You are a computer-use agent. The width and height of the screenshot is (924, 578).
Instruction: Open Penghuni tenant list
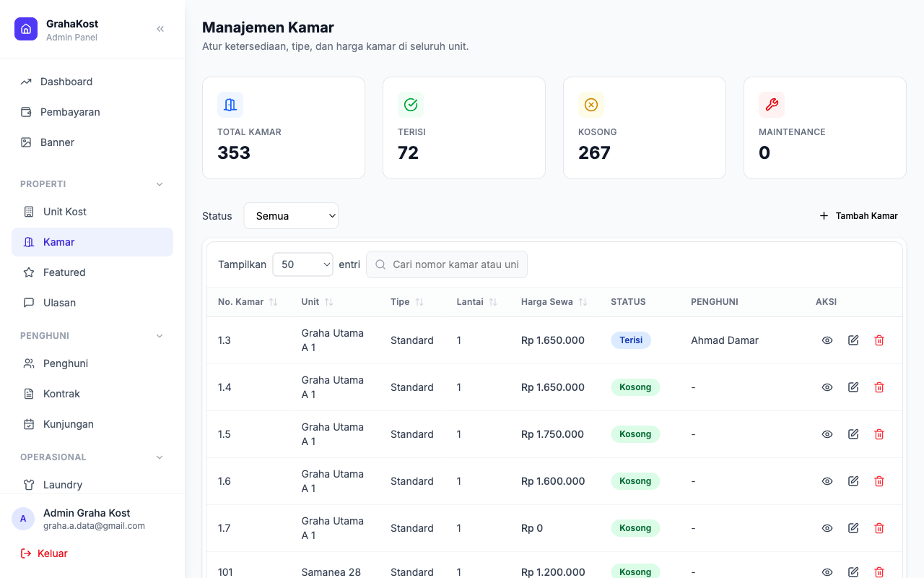(x=92, y=363)
